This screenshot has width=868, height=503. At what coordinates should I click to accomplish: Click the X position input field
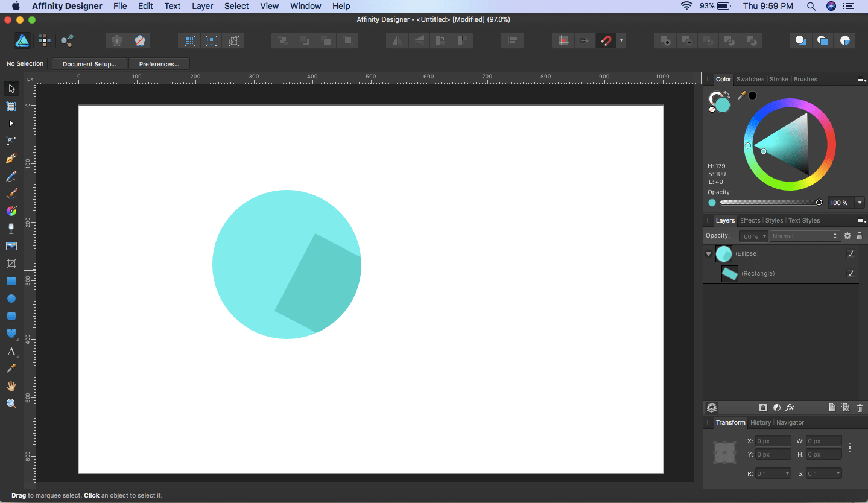click(773, 441)
